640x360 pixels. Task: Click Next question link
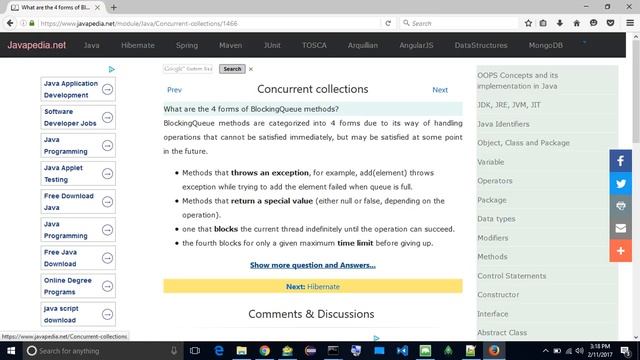click(440, 90)
